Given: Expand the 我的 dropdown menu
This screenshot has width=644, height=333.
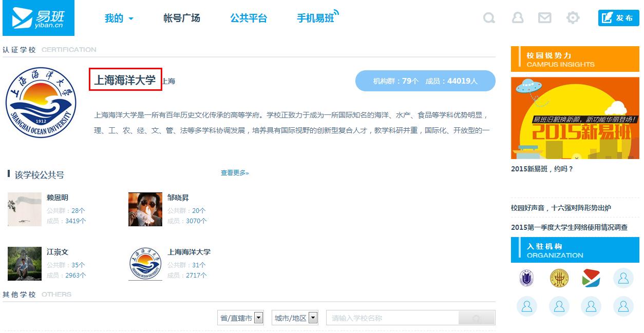Looking at the screenshot, I should pyautogui.click(x=119, y=18).
